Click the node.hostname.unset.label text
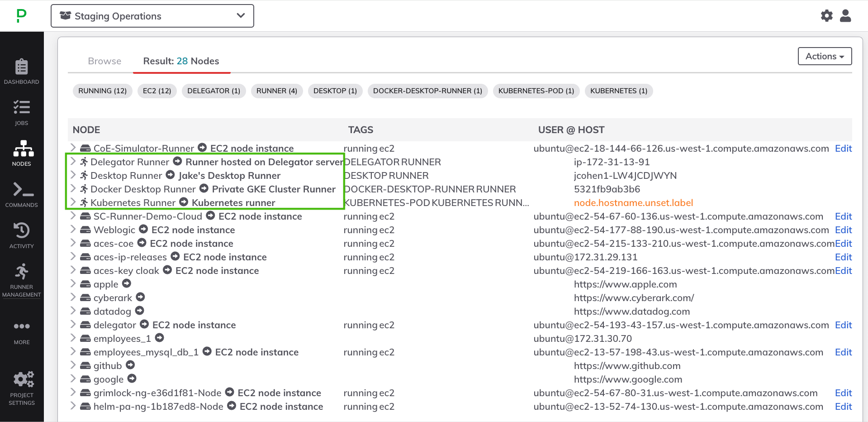 [633, 203]
